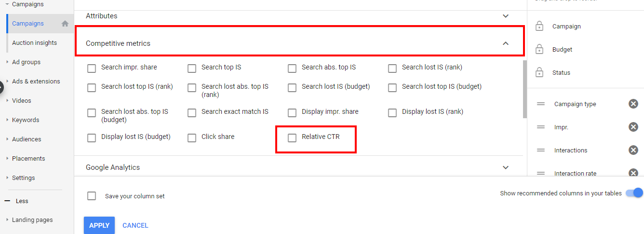Click the CANCEL link
The image size is (644, 234).
coord(135,225)
